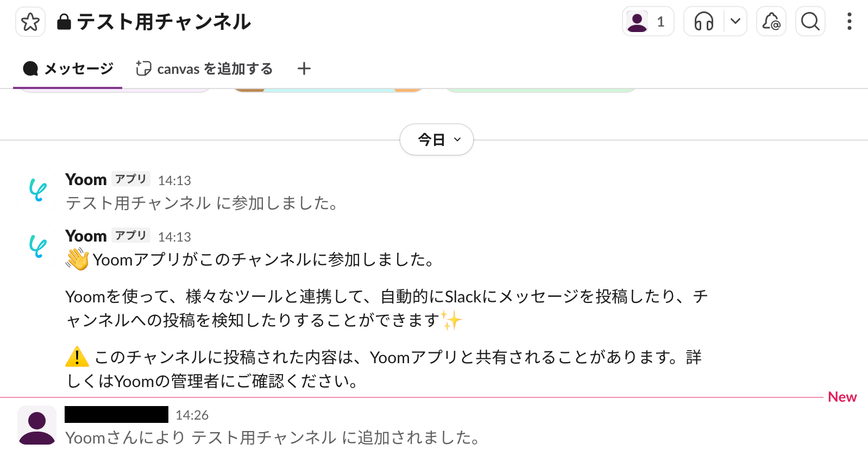Open the three-dot more actions menu

pyautogui.click(x=849, y=22)
